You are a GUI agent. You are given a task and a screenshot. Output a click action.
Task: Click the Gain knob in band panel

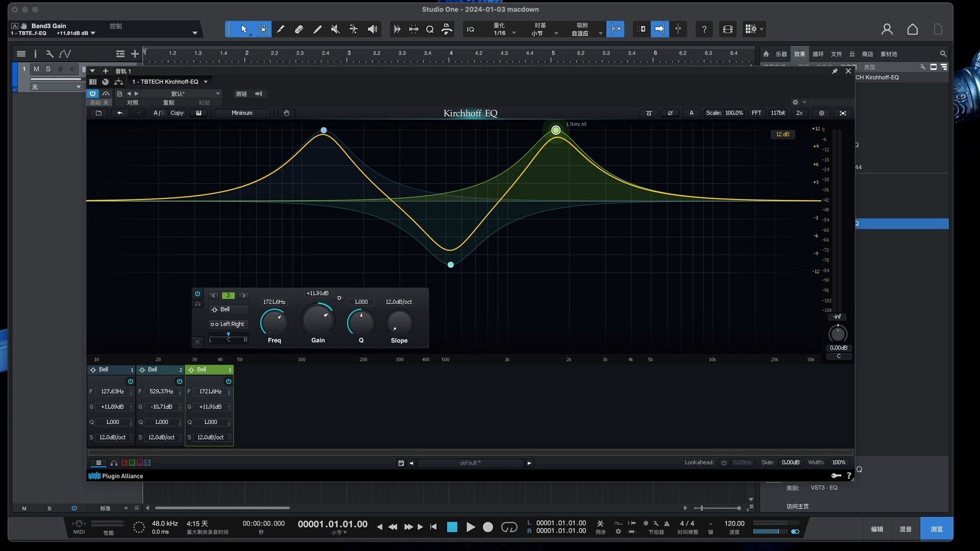pos(318,320)
